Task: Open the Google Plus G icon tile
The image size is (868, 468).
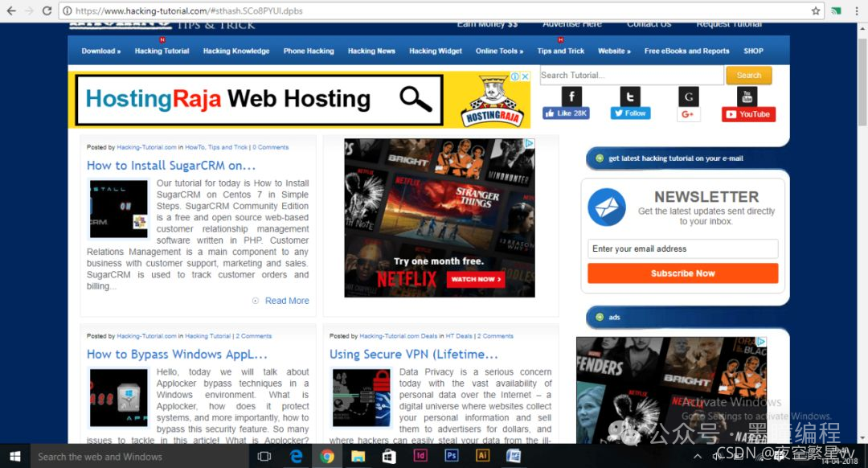Action: [x=689, y=97]
